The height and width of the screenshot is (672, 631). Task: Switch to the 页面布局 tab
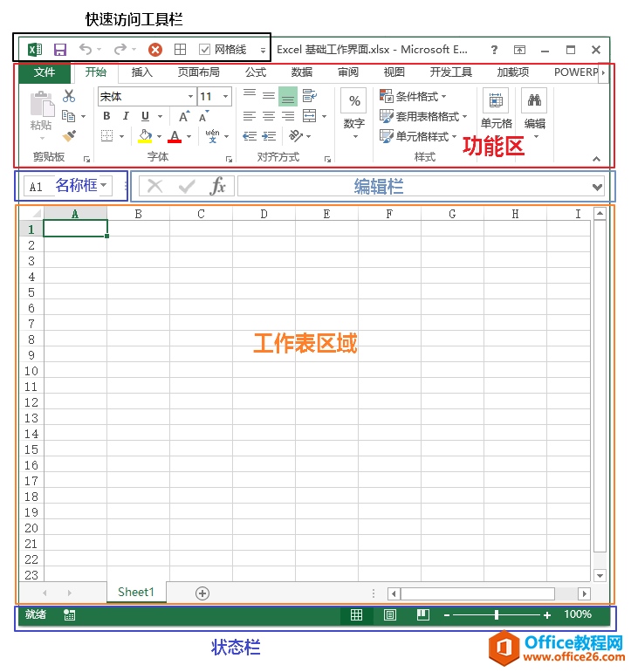click(x=198, y=72)
